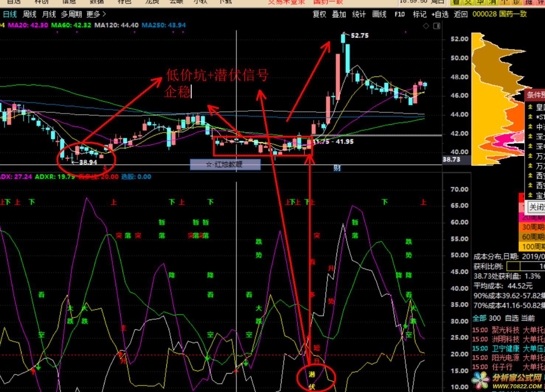Screen dimensions: 545x392
Task: Open the 复权 price adjustment menu
Action: click(x=320, y=14)
